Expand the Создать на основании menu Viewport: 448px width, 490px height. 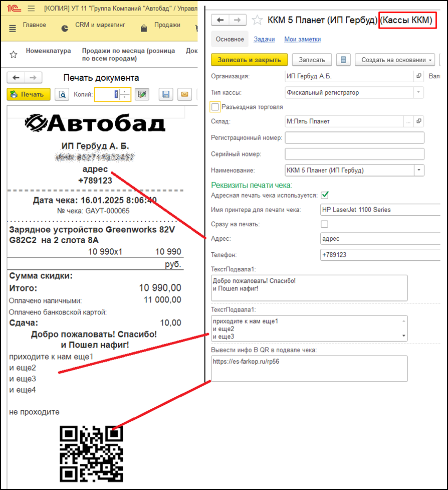pyautogui.click(x=394, y=60)
